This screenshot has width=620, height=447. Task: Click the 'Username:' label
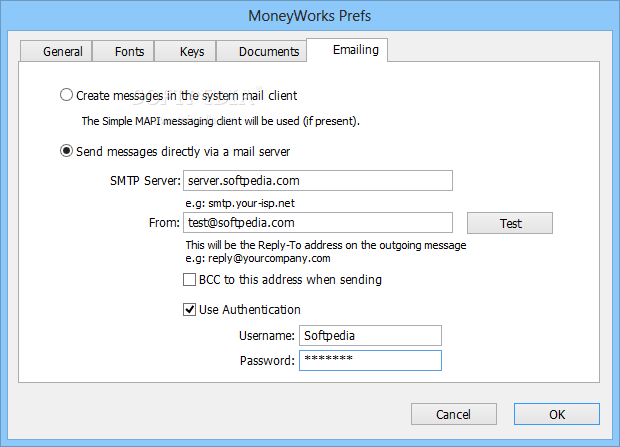(x=267, y=335)
